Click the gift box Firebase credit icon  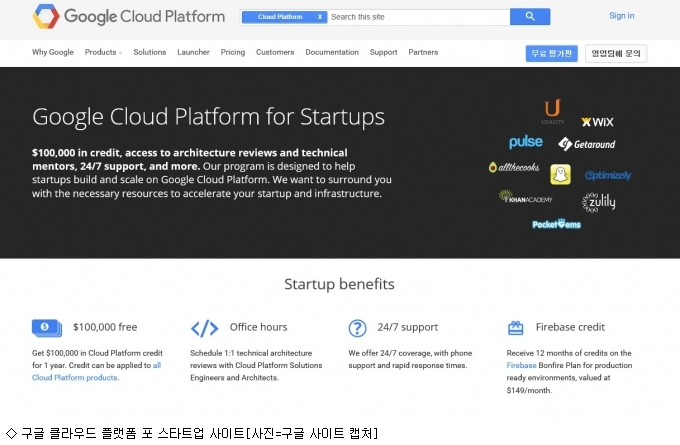pyautogui.click(x=516, y=328)
